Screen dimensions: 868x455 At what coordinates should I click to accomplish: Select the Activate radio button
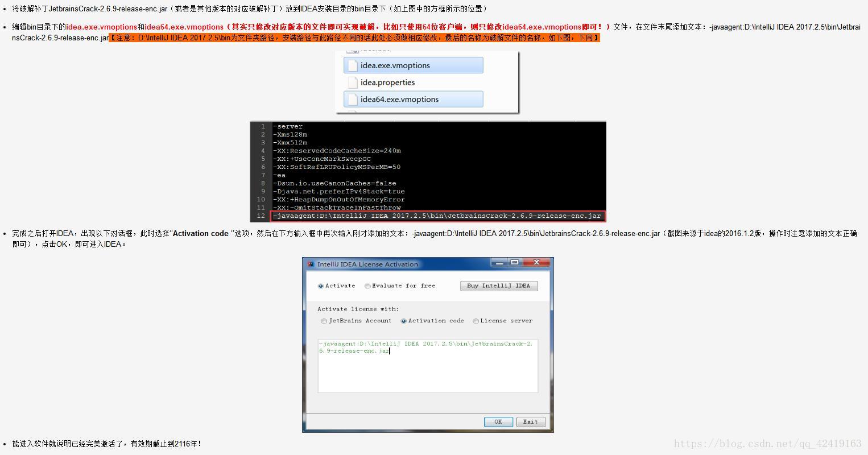pos(321,286)
